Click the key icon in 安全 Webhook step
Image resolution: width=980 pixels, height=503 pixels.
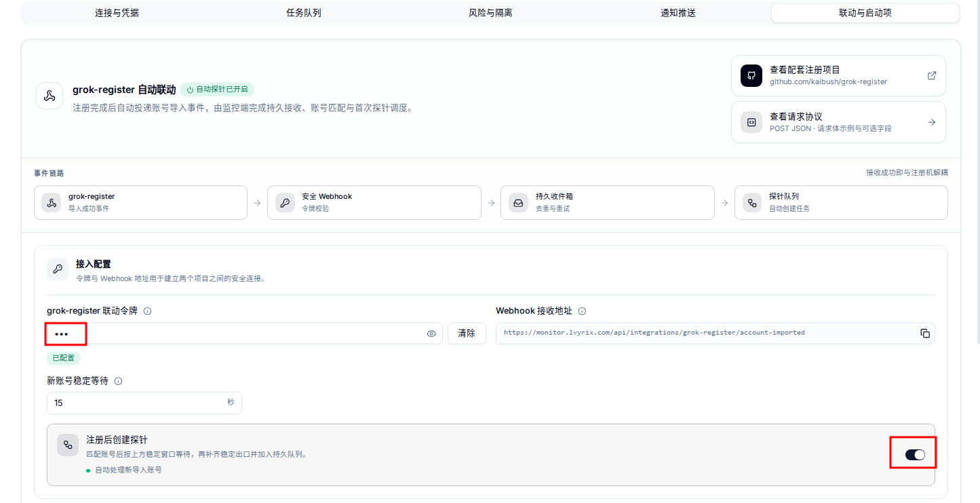coord(285,202)
